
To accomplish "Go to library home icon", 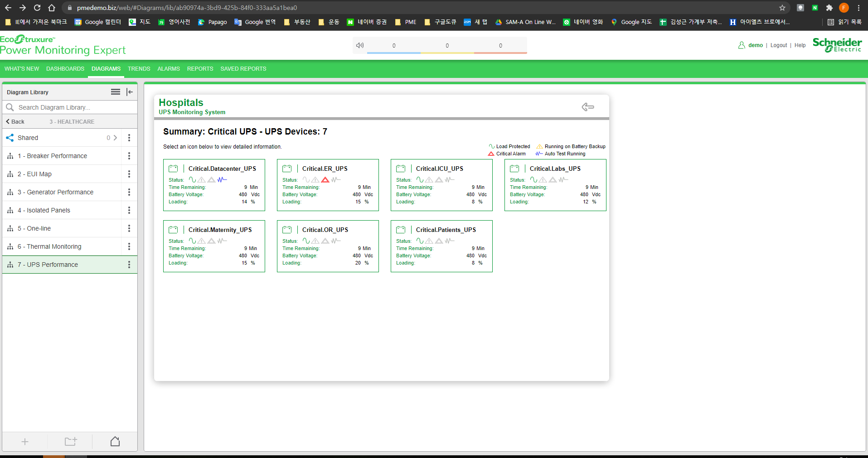I will click(115, 441).
